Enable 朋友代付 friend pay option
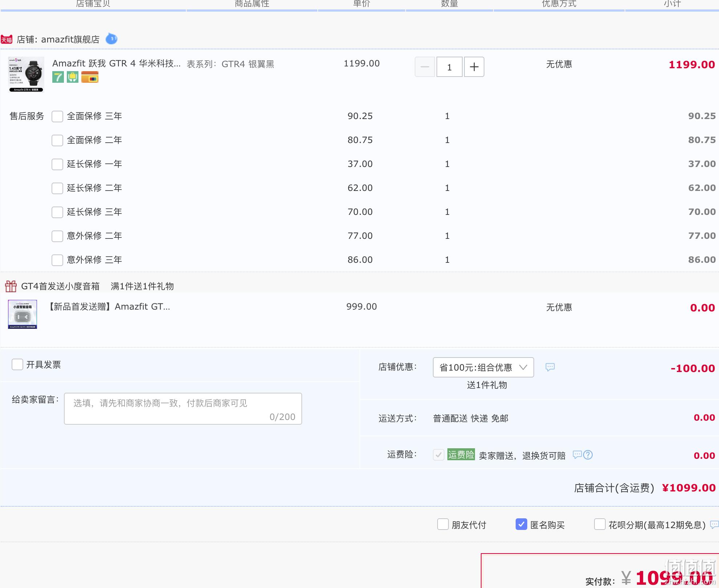 443,524
